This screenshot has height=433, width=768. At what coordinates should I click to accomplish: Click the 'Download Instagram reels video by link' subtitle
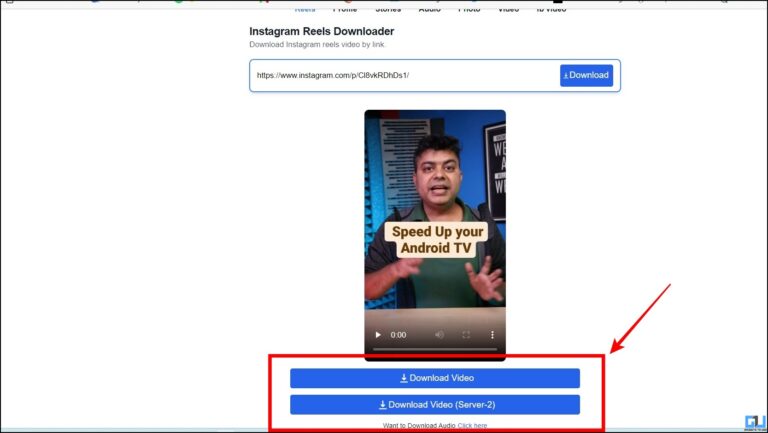316,45
